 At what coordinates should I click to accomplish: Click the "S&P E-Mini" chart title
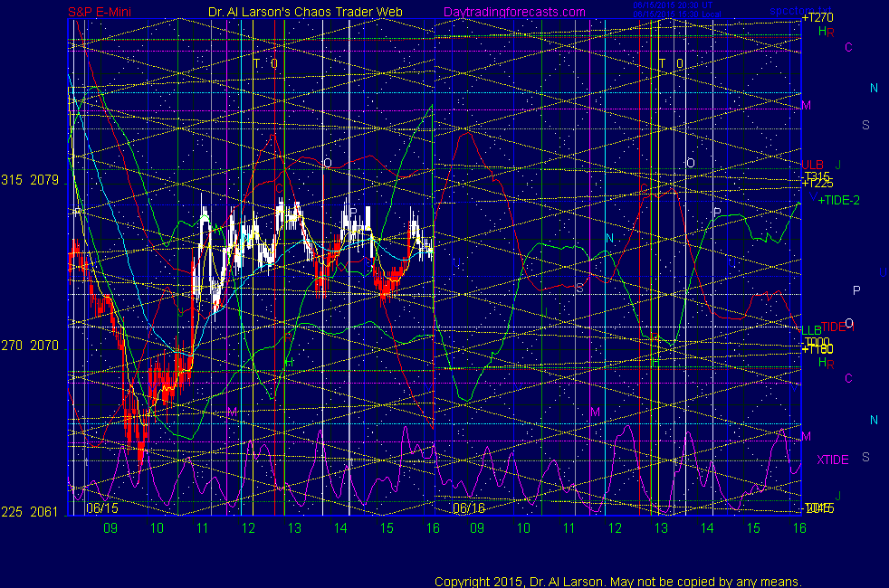100,12
